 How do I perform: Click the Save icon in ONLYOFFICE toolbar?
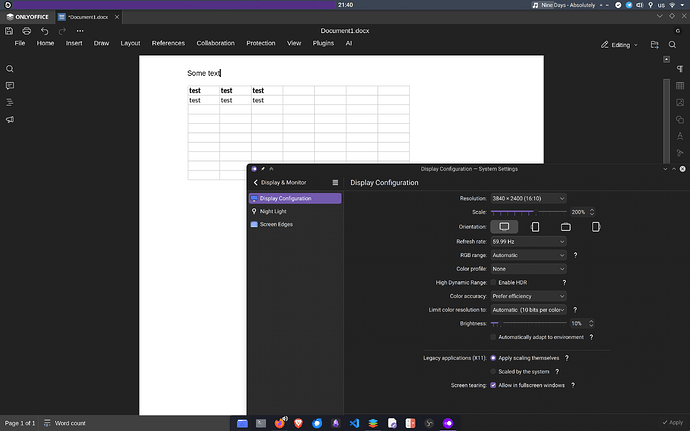click(x=9, y=31)
